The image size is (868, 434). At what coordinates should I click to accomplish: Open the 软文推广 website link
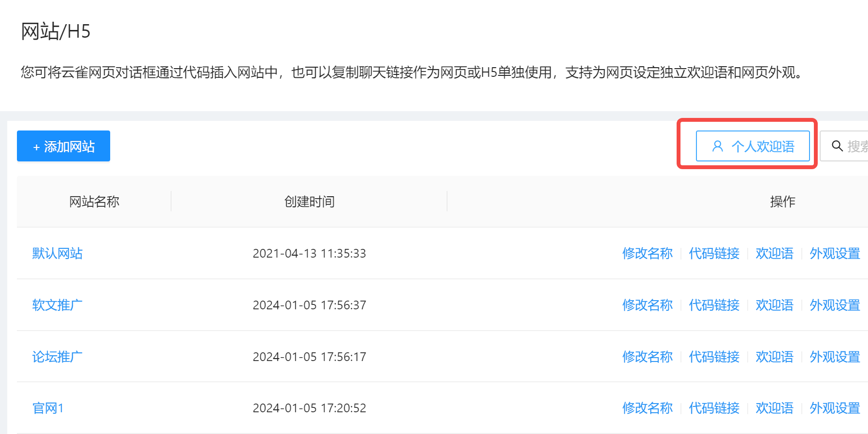pos(57,305)
